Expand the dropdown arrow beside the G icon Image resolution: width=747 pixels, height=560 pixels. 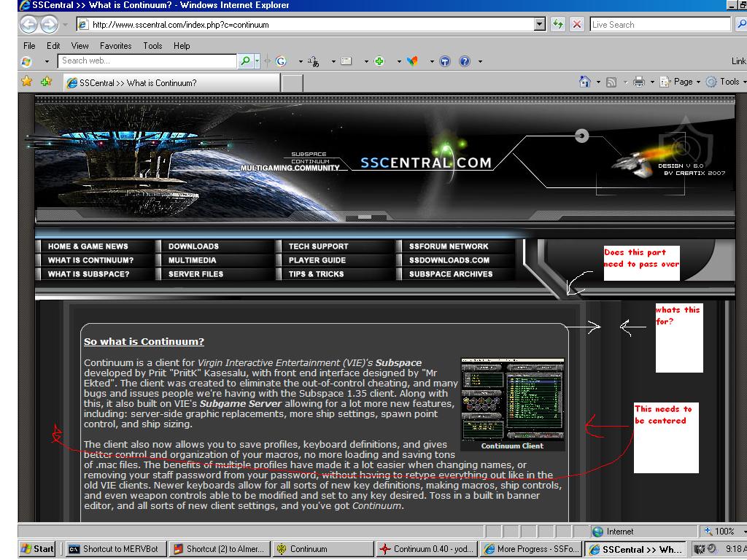pos(301,61)
